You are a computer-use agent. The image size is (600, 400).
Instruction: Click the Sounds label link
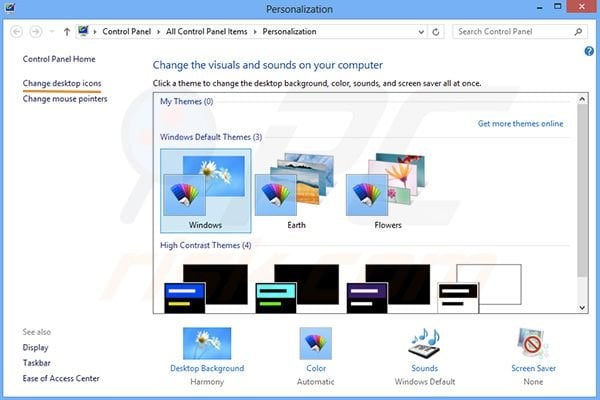(x=425, y=368)
